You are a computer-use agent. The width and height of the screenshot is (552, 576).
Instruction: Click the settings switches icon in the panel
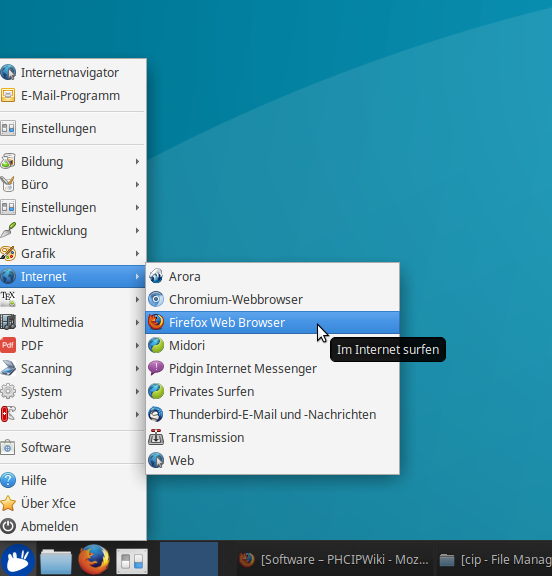pos(132,561)
